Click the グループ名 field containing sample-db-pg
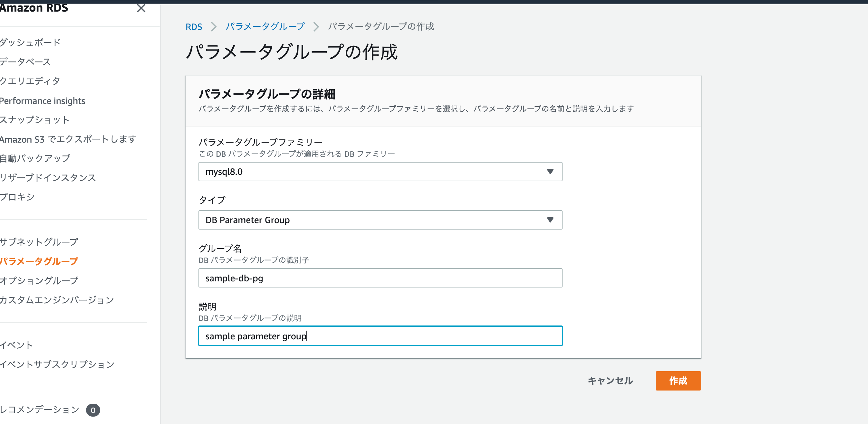This screenshot has width=868, height=424. [x=380, y=278]
